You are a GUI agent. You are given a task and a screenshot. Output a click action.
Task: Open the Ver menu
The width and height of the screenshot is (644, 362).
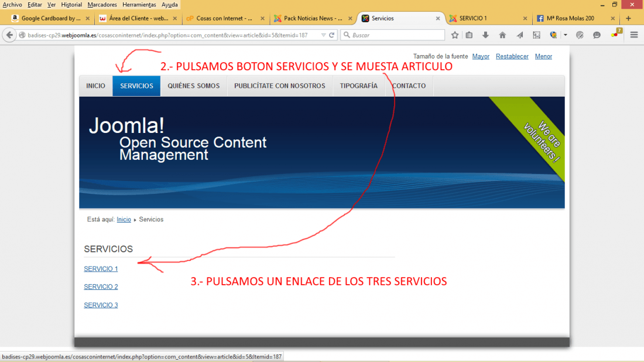[x=52, y=5]
